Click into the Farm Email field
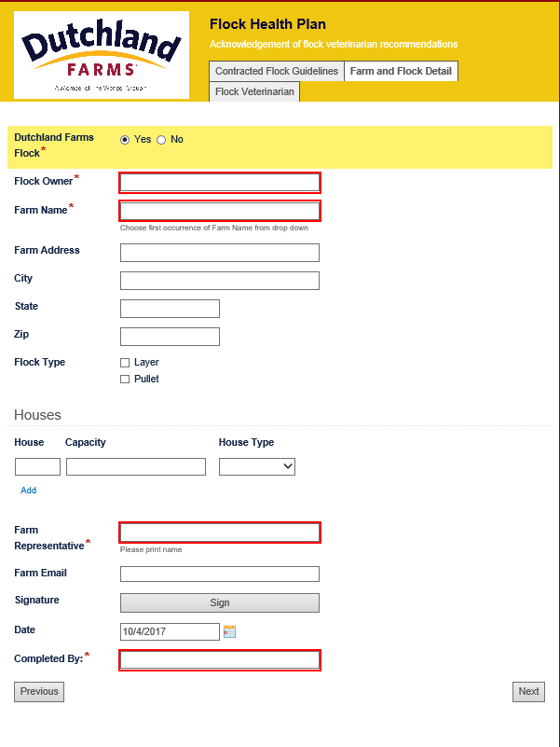The height and width of the screenshot is (747, 560). coord(220,574)
